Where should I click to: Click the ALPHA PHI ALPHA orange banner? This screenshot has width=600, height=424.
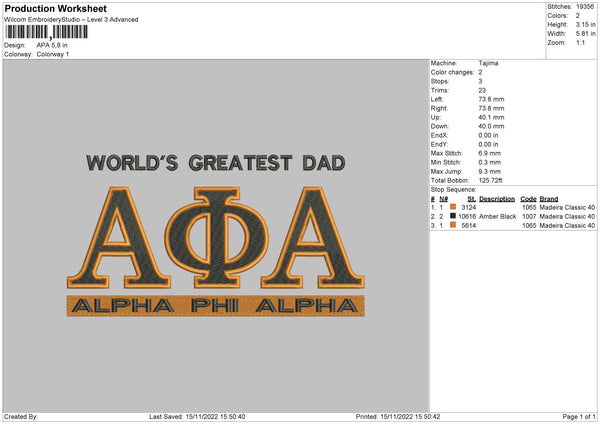pos(214,305)
